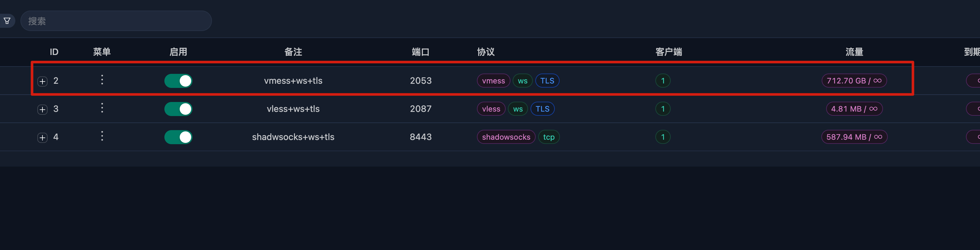Click the TLS tag on vless row

point(542,109)
